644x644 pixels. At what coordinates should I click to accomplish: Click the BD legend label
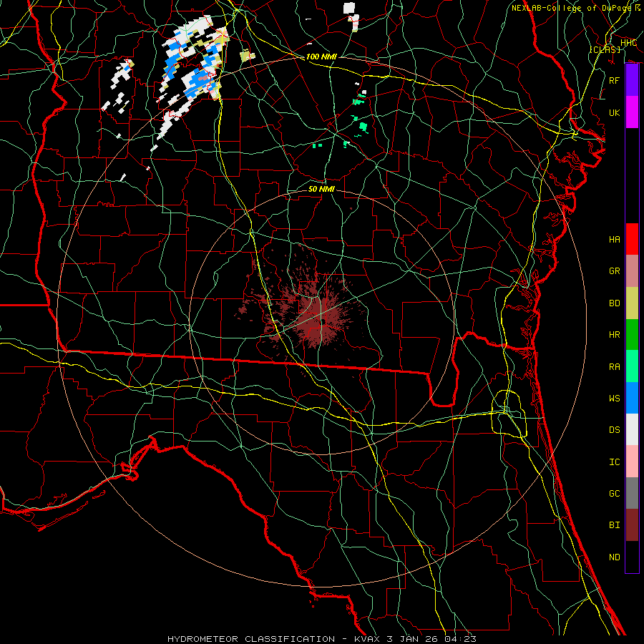[614, 303]
